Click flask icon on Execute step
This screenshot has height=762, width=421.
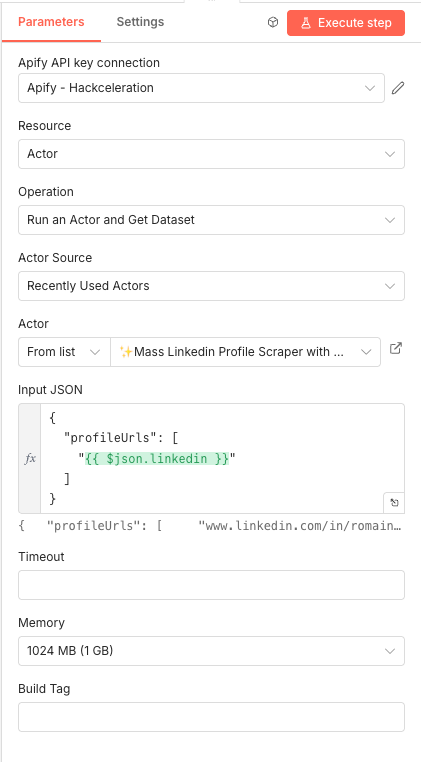pyautogui.click(x=306, y=23)
